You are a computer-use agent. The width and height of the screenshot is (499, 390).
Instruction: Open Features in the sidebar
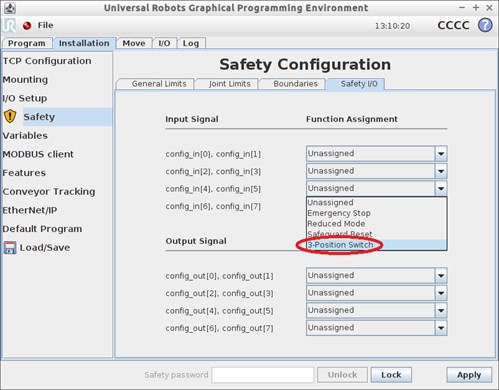tap(24, 173)
